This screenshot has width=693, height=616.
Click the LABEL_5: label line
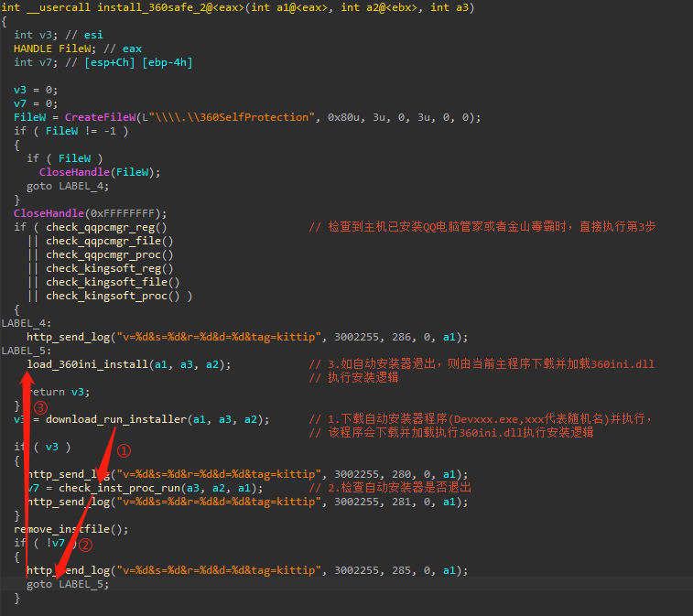26,351
